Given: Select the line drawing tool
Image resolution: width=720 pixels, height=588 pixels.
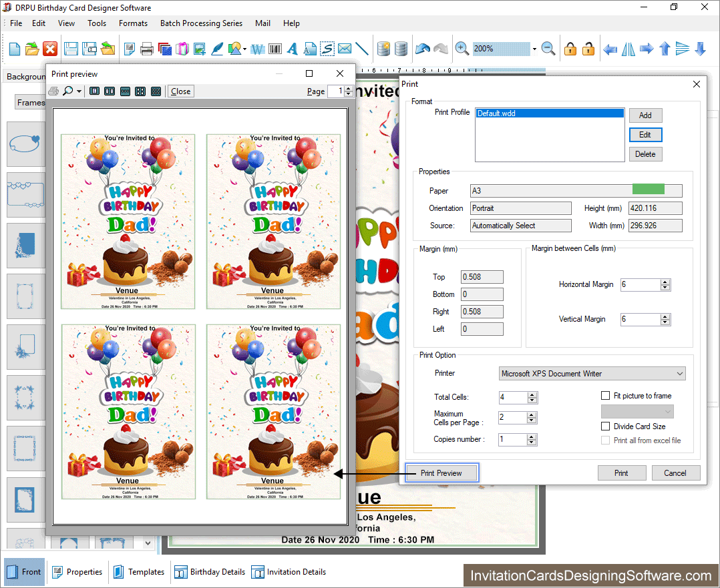Looking at the screenshot, I should [362, 48].
